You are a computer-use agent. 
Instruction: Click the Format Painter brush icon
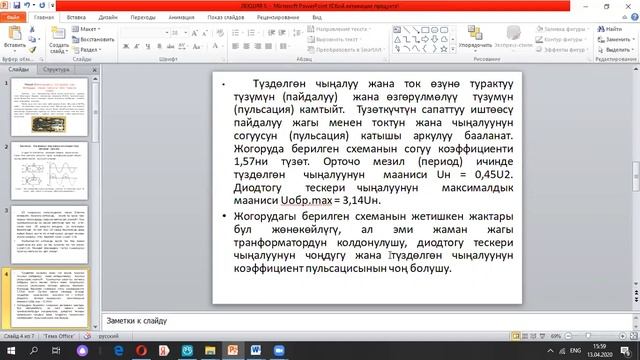(32, 50)
